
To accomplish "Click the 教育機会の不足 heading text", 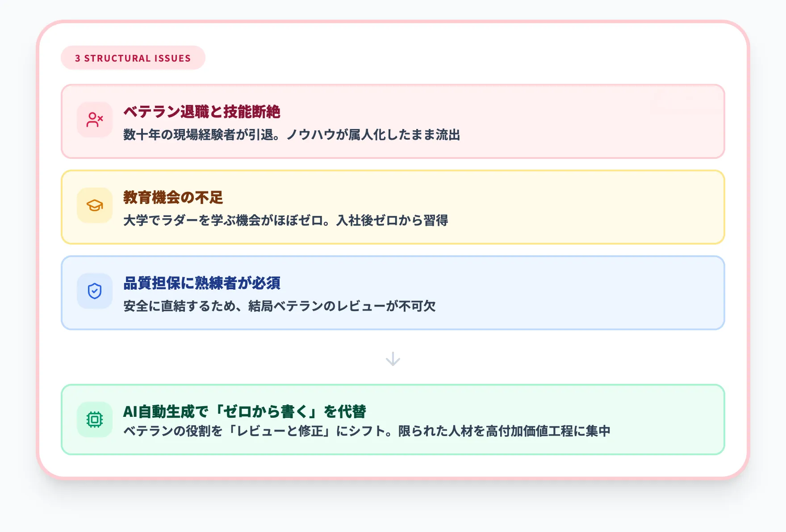I will point(173,197).
